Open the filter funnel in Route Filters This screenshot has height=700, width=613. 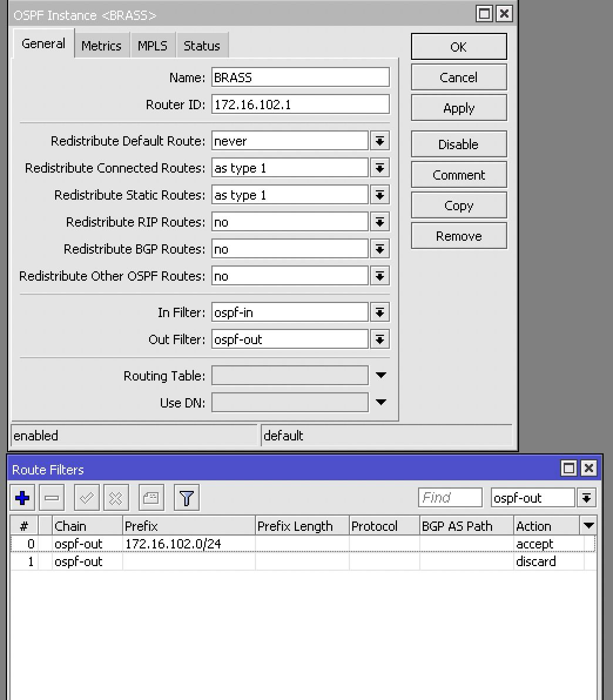[187, 498]
